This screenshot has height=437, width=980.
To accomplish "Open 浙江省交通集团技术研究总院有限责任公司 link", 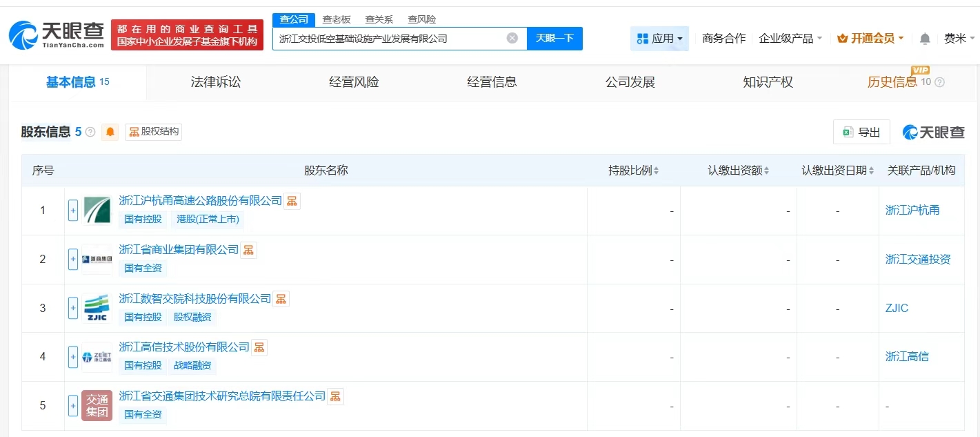I will pos(222,396).
